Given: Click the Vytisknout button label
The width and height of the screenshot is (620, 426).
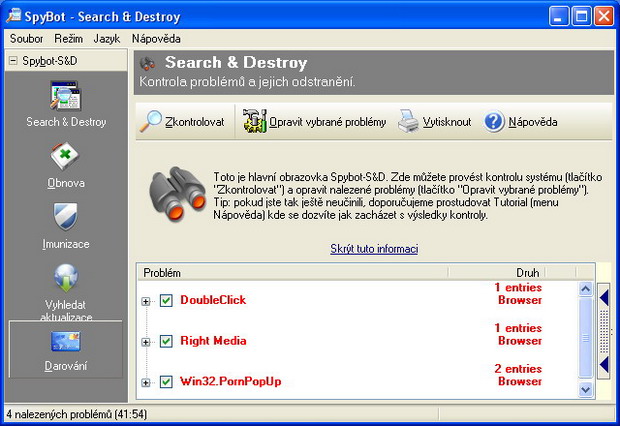Looking at the screenshot, I should 447,122.
